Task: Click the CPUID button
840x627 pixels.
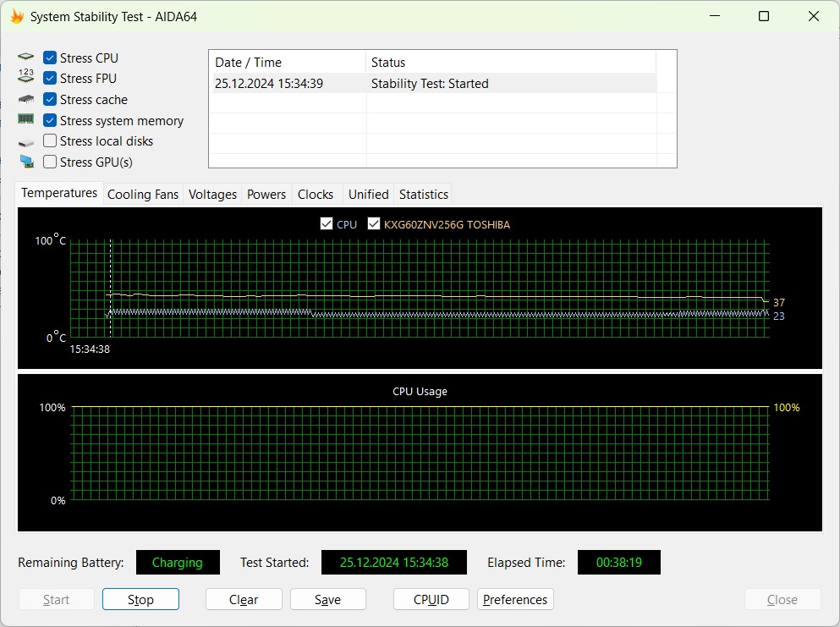Action: point(431,599)
